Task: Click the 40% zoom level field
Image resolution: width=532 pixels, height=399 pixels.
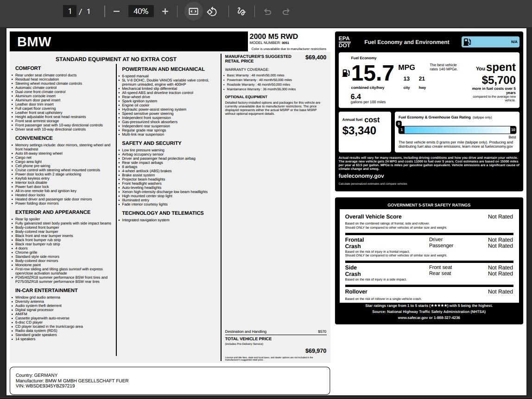Action: pos(141,11)
